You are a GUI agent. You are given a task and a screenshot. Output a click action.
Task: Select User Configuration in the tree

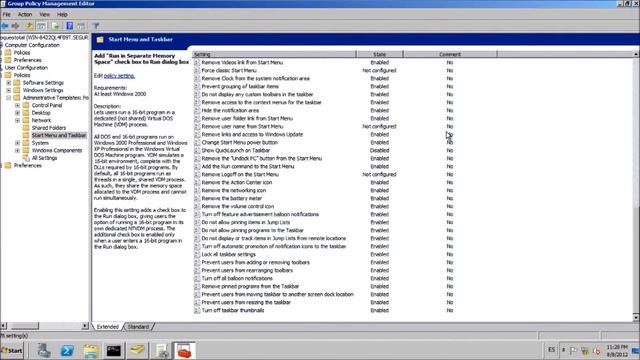[26, 68]
